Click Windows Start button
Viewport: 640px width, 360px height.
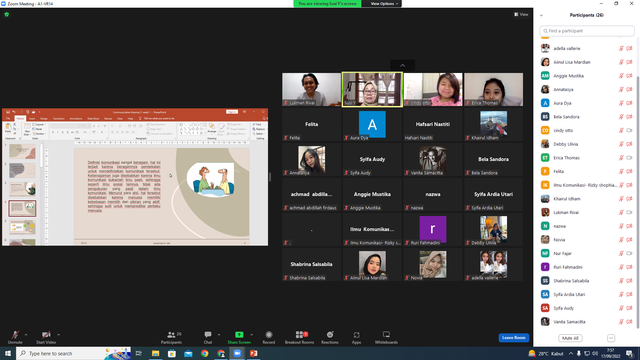pyautogui.click(x=8, y=353)
